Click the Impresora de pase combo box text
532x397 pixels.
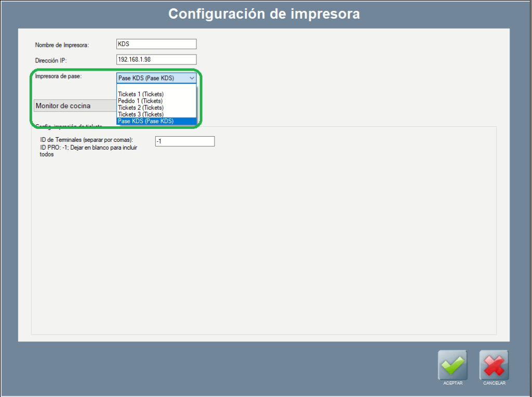click(152, 78)
